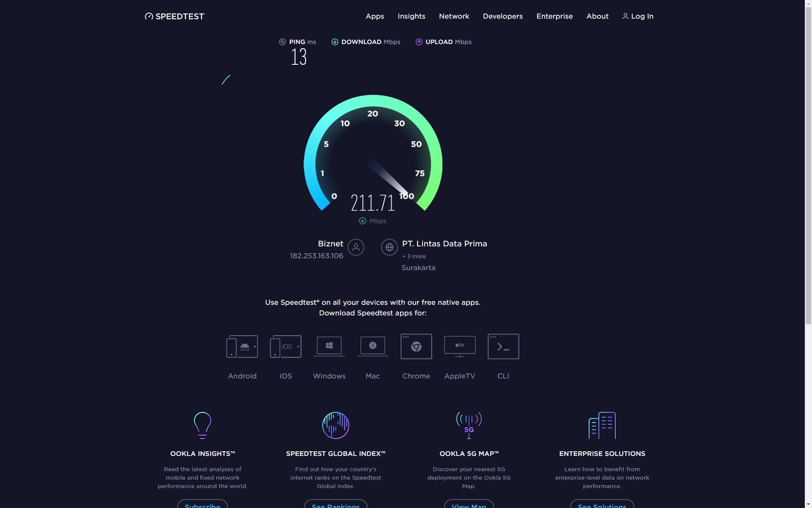812x508 pixels.
Task: Open the Windows app icon
Action: [329, 347]
